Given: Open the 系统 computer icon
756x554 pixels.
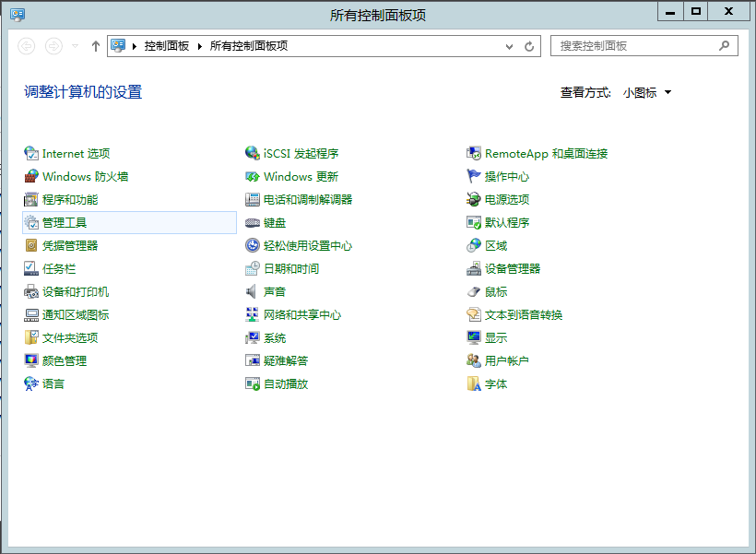Looking at the screenshot, I should 253,337.
